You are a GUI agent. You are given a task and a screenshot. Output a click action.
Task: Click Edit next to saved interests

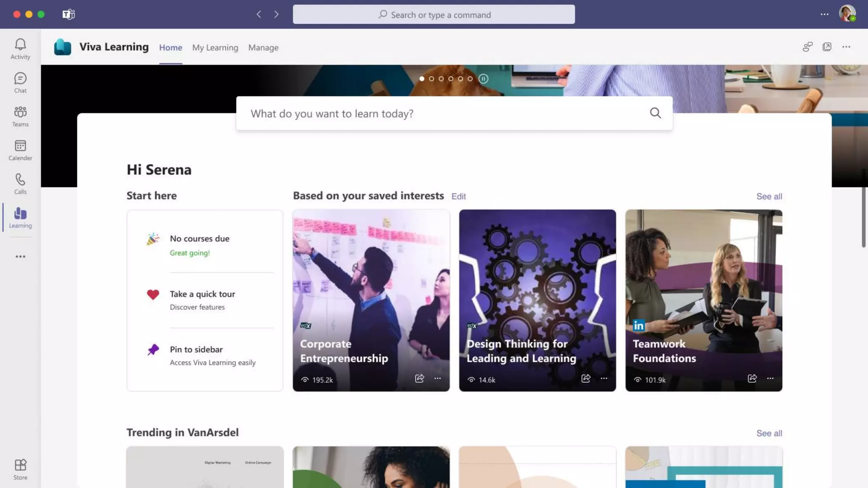click(x=458, y=197)
